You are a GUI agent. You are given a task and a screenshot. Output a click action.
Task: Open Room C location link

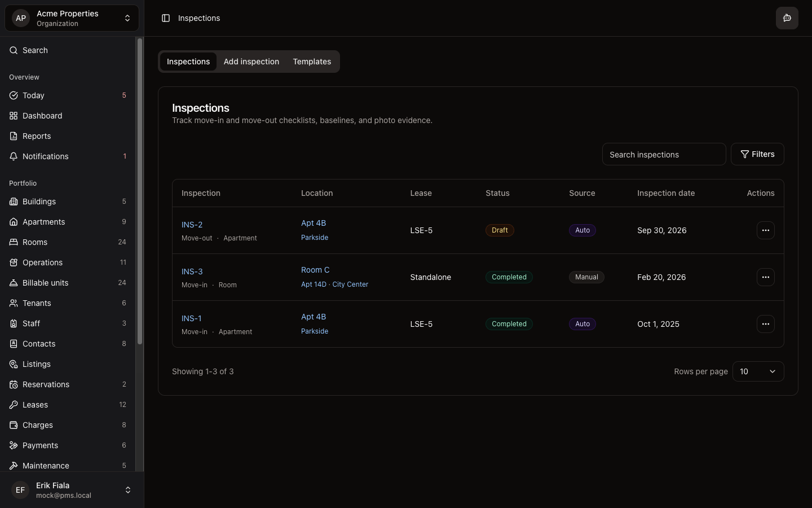(315, 270)
